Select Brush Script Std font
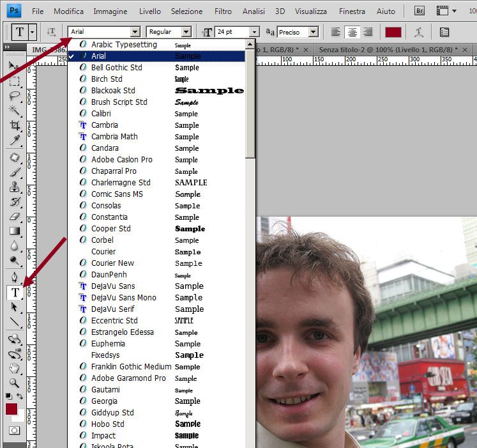The image size is (477, 448). pyautogui.click(x=156, y=102)
